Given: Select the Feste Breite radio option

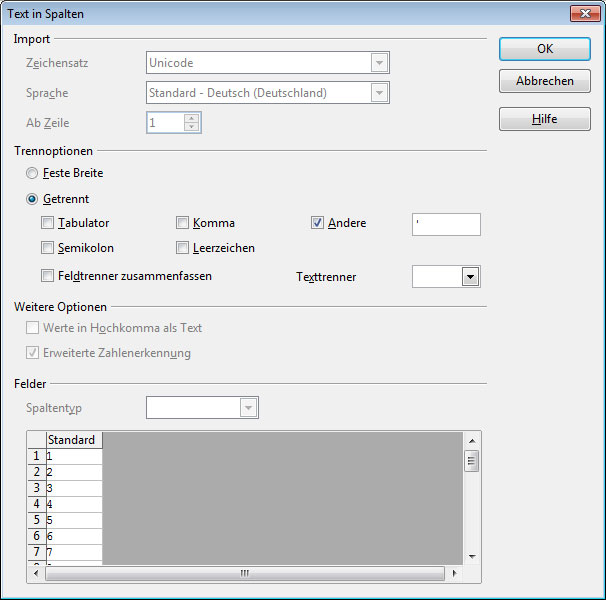Looking at the screenshot, I should 33,173.
